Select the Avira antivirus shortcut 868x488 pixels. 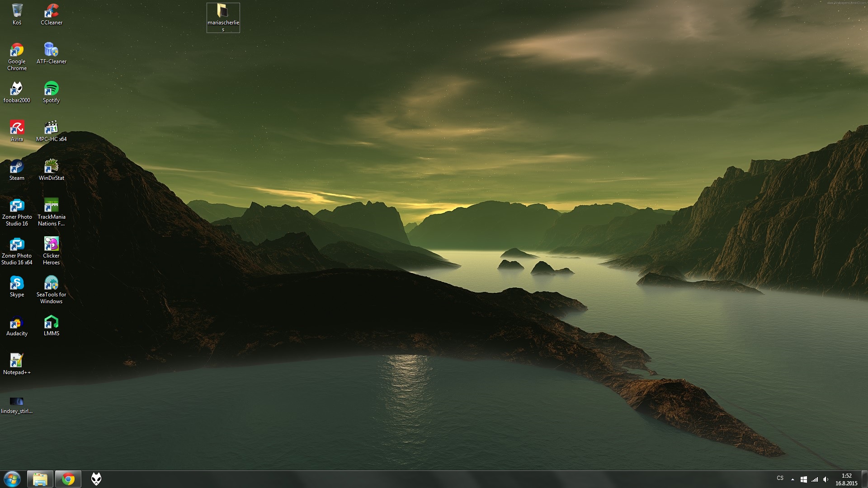pos(17,128)
